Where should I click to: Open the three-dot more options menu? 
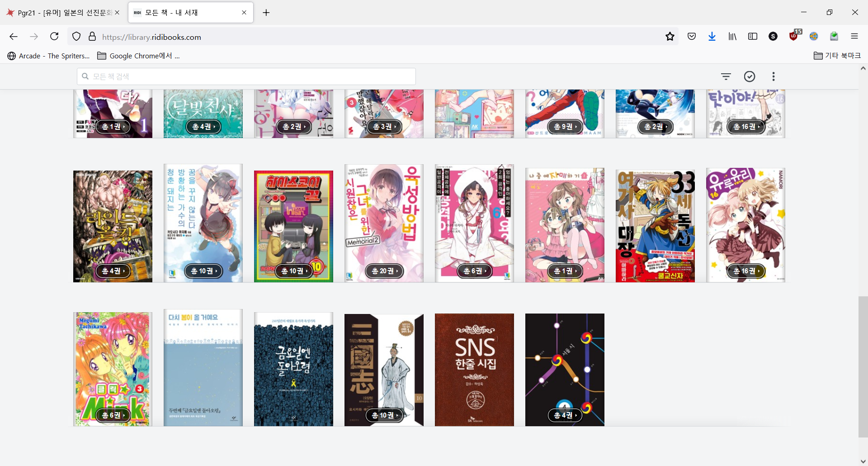point(774,76)
